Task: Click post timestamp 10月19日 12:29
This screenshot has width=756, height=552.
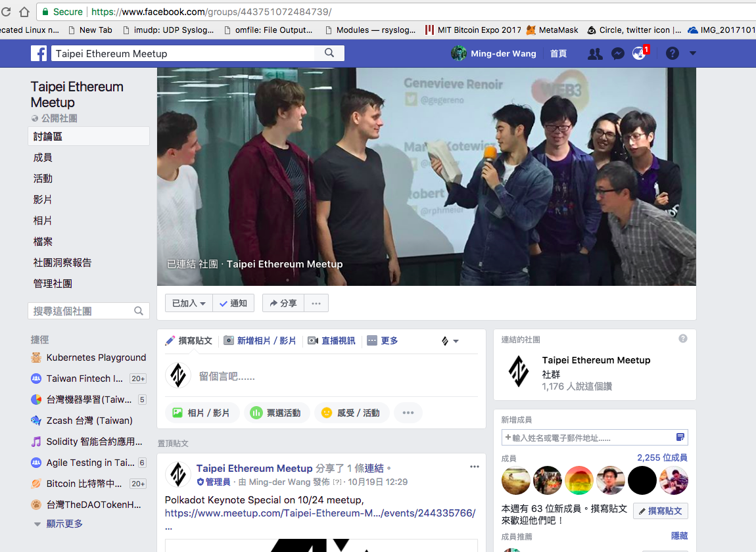Action: click(377, 482)
